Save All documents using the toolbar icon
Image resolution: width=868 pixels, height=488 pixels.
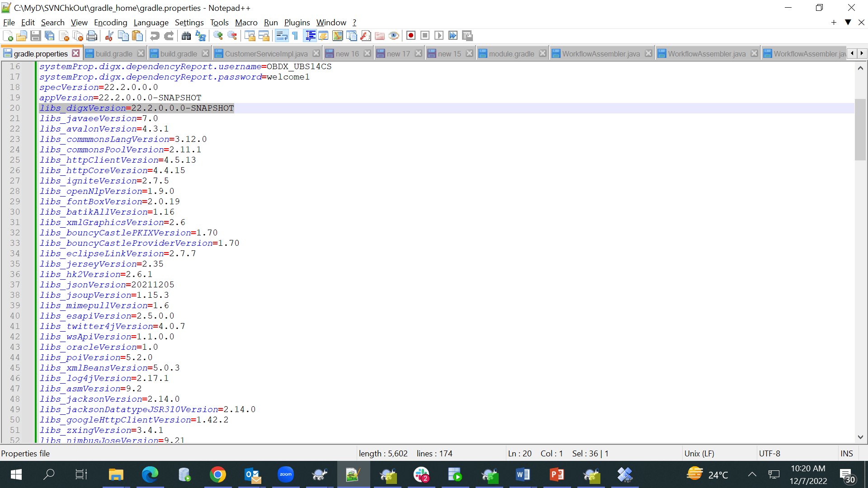[x=50, y=36]
